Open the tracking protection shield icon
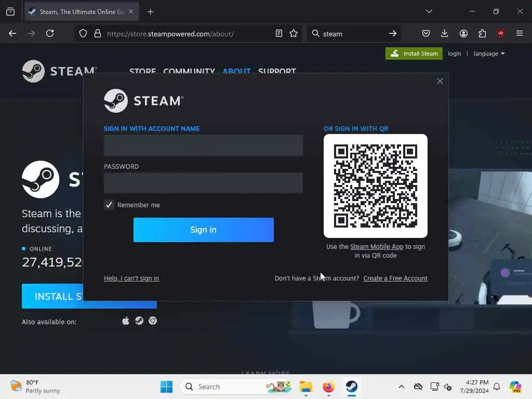Viewport: 532px width, 399px height. (x=83, y=34)
